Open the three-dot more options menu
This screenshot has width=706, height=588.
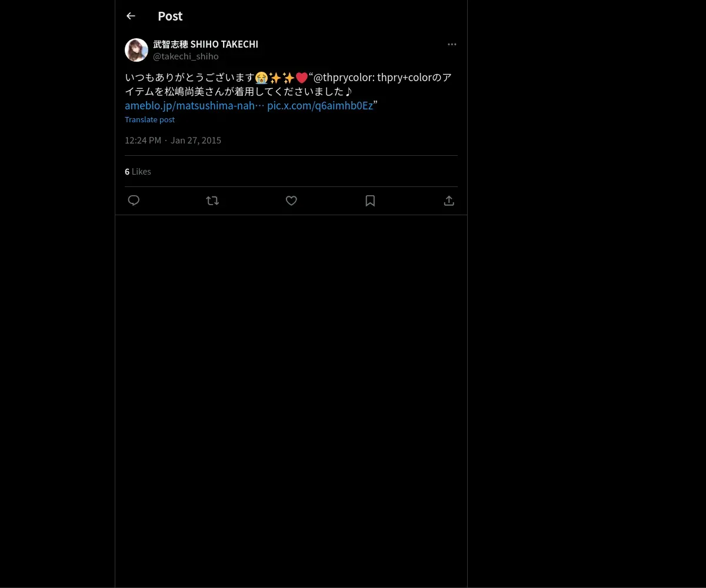click(x=452, y=44)
